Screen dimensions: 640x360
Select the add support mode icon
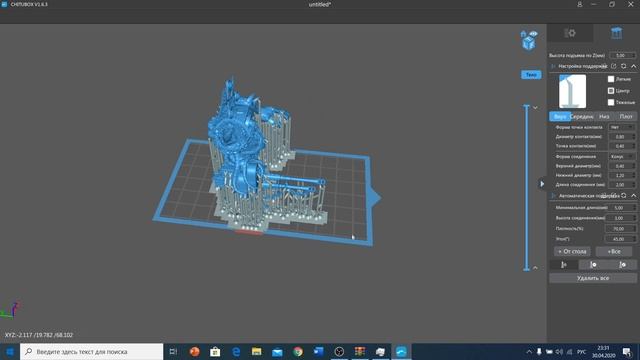click(x=564, y=265)
